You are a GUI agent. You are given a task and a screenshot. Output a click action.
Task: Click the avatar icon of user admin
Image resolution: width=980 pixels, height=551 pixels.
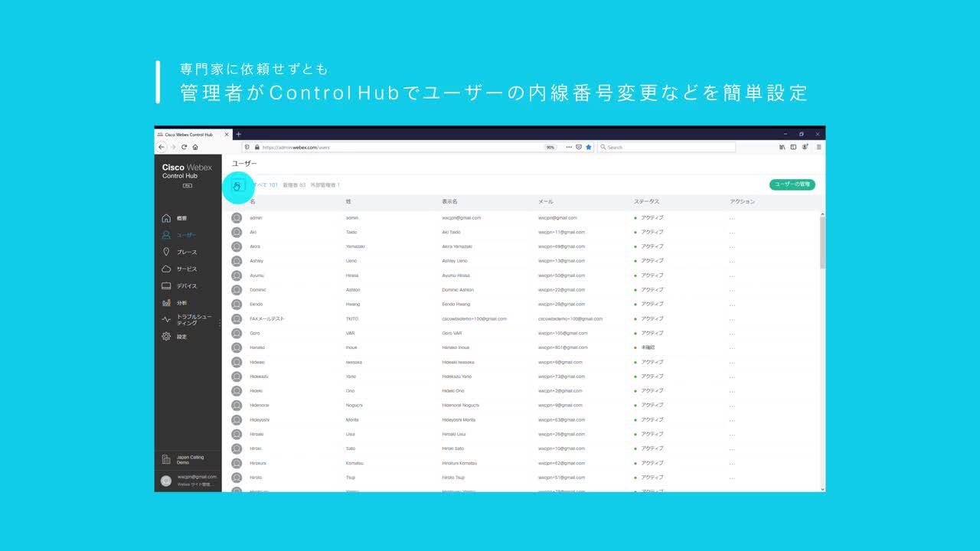[x=237, y=218]
